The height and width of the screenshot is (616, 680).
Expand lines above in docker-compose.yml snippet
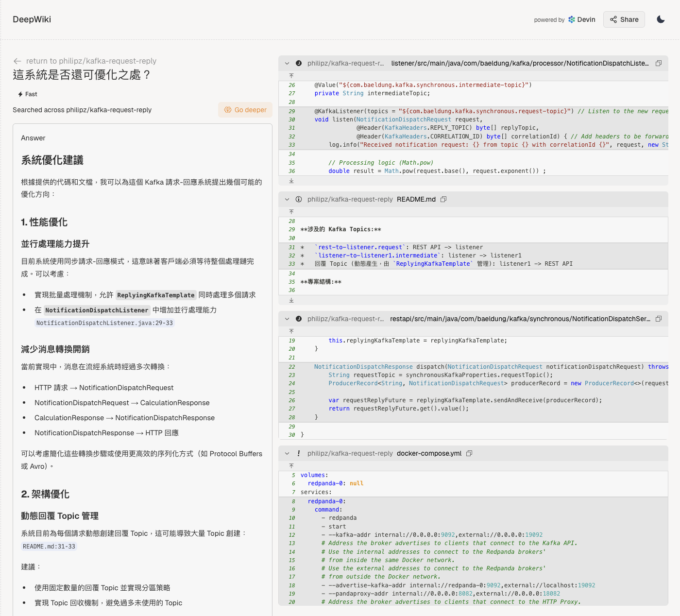click(x=291, y=466)
